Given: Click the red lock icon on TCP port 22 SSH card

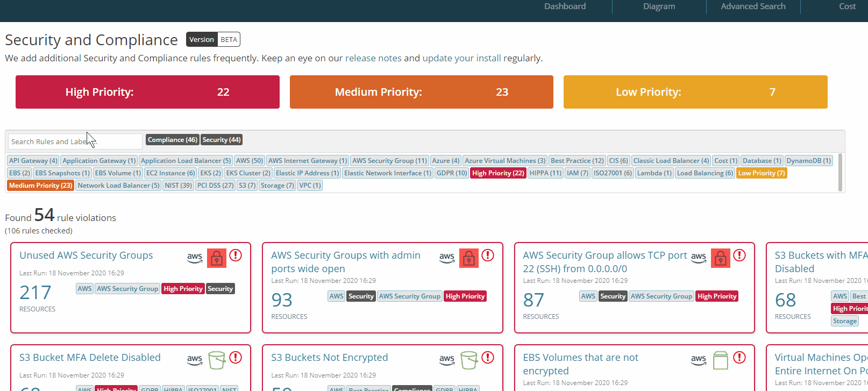Looking at the screenshot, I should (721, 258).
